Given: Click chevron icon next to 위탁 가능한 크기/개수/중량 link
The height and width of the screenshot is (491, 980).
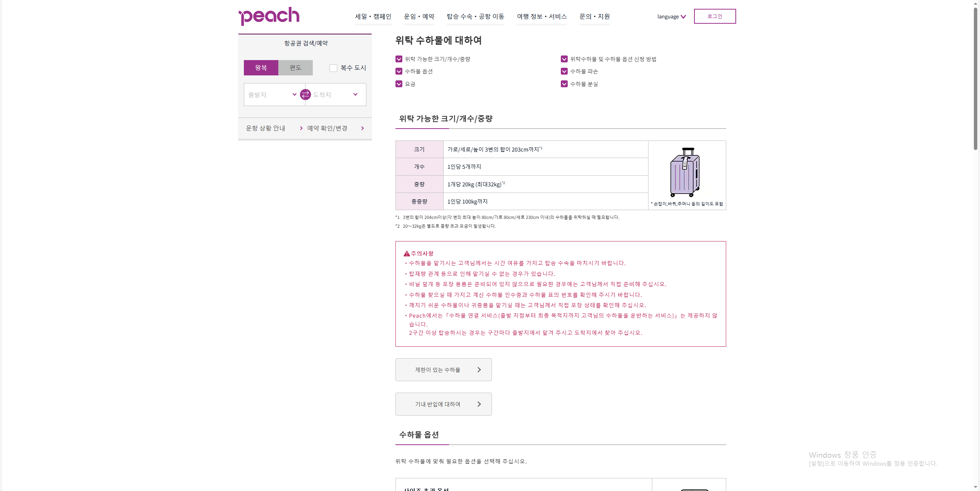Looking at the screenshot, I should pos(399,59).
